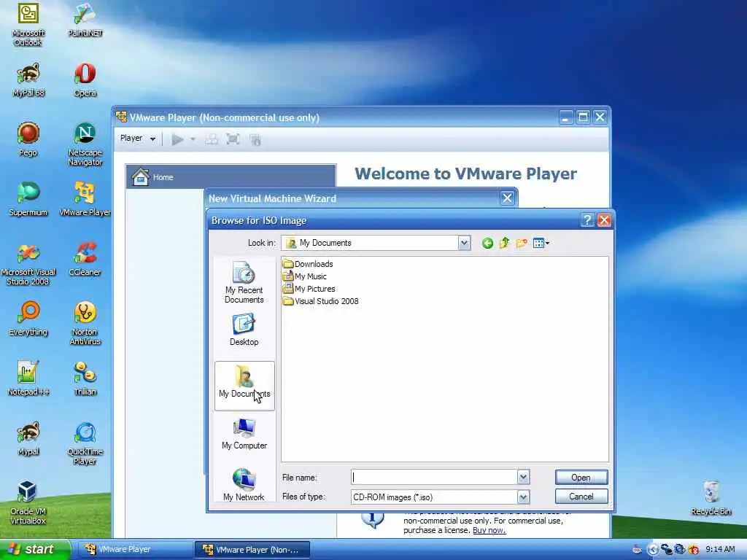The width and height of the screenshot is (747, 560).
Task: Click the green play virtual machine button
Action: coord(178,139)
